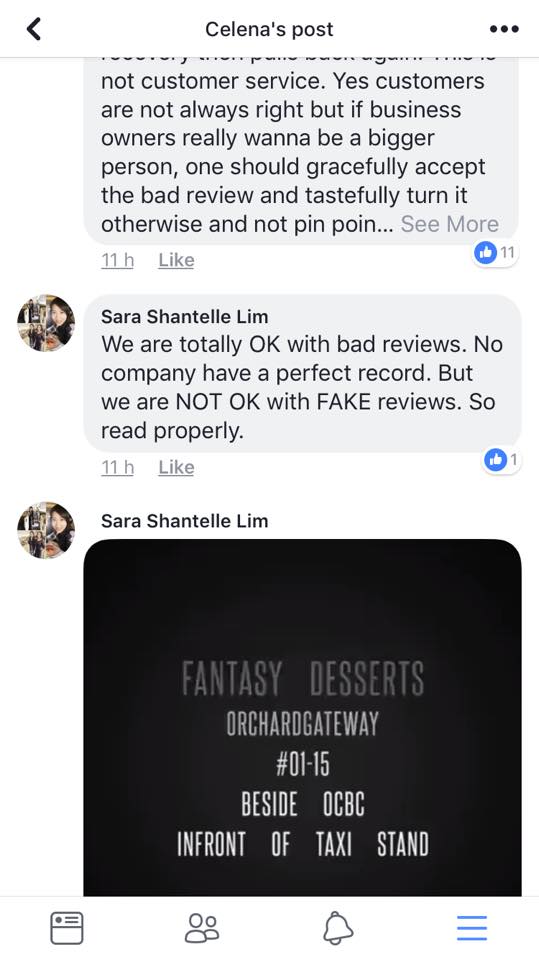
Task: Tap Sara's comment bubble about bad reviews
Action: (x=303, y=374)
